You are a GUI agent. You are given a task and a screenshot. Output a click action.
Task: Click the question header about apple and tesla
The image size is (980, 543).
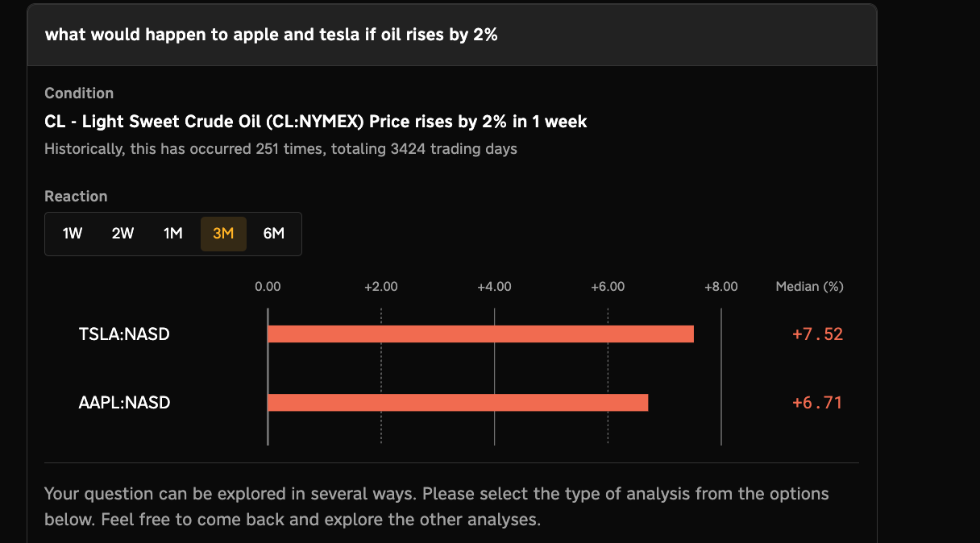coord(271,35)
